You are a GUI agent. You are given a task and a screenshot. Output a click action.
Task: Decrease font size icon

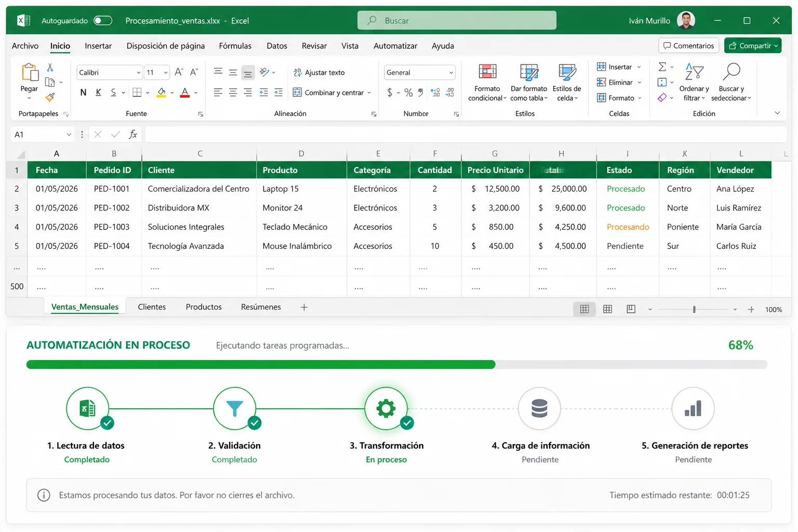(x=194, y=72)
